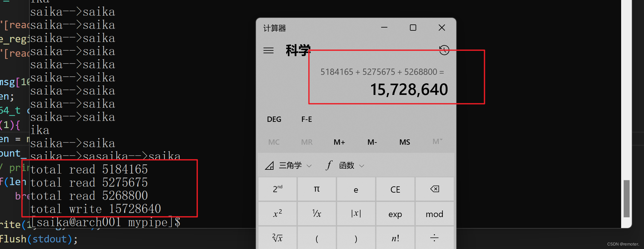644x249 pixels.
Task: Store value with MS button
Action: click(x=405, y=142)
